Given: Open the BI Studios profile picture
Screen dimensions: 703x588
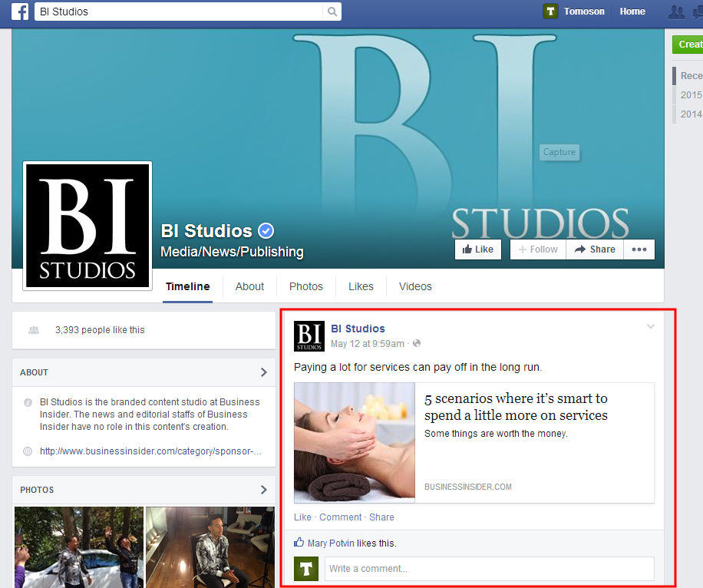Looking at the screenshot, I should (x=87, y=226).
